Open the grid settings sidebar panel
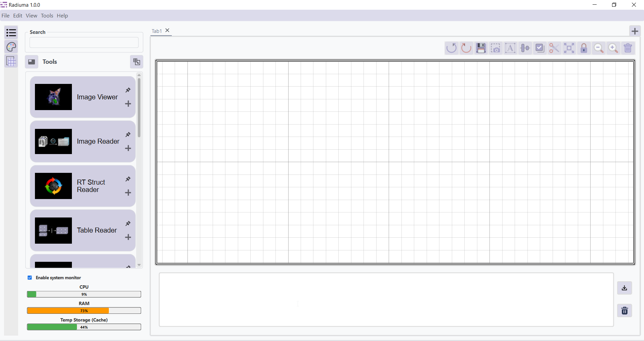 (x=11, y=61)
